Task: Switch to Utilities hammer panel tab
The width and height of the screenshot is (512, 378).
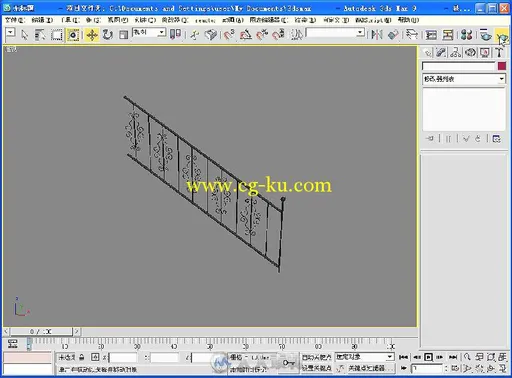Action: click(499, 52)
